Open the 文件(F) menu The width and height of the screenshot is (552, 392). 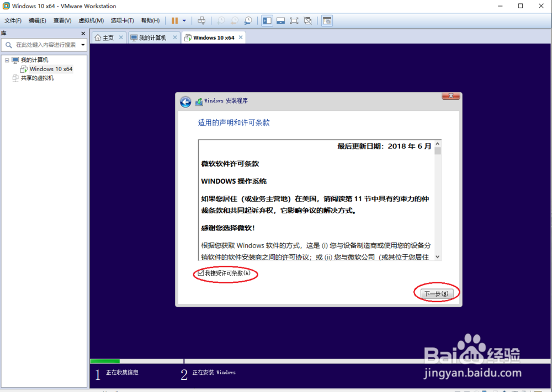click(13, 21)
